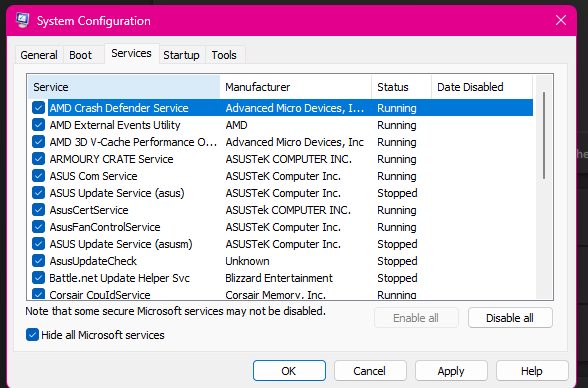Select Battle.net Update Helper Svc name
The image size is (588, 388).
(120, 278)
